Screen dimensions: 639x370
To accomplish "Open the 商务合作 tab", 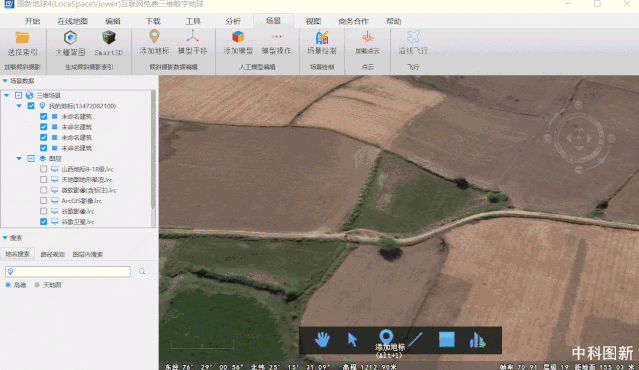I will tap(353, 21).
